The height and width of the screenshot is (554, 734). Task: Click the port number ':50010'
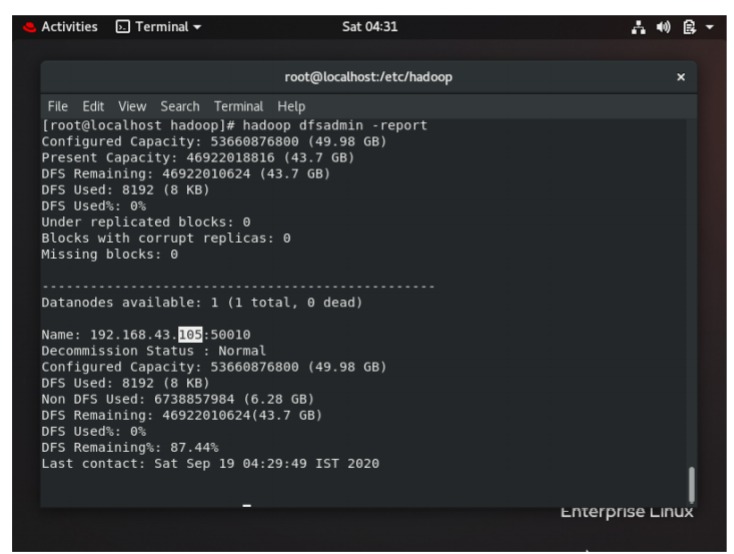click(227, 334)
